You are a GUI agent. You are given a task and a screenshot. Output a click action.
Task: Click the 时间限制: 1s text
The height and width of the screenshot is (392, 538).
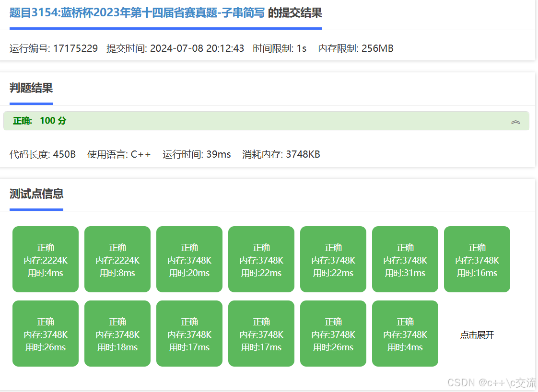(280, 48)
